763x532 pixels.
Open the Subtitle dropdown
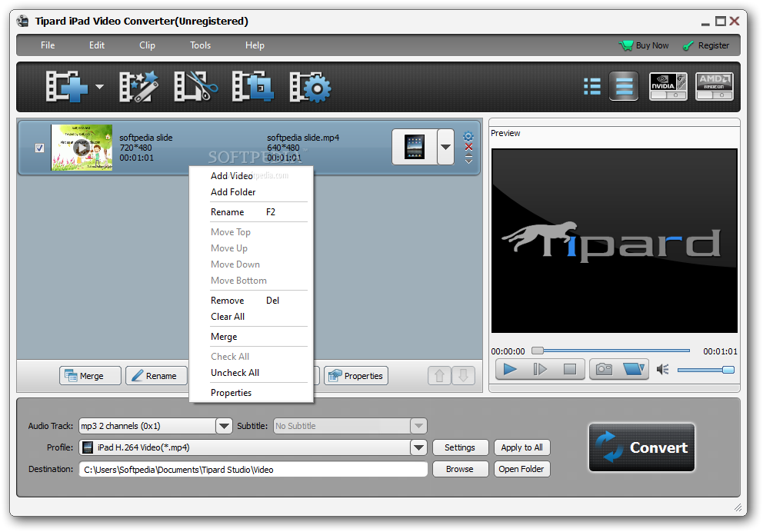(418, 426)
